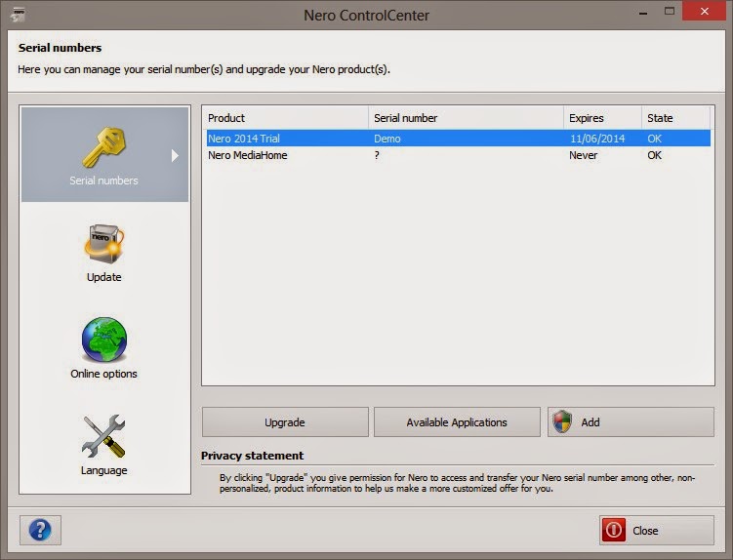Click the question mark serial cell
Screen dimensions: 733x560
point(377,155)
